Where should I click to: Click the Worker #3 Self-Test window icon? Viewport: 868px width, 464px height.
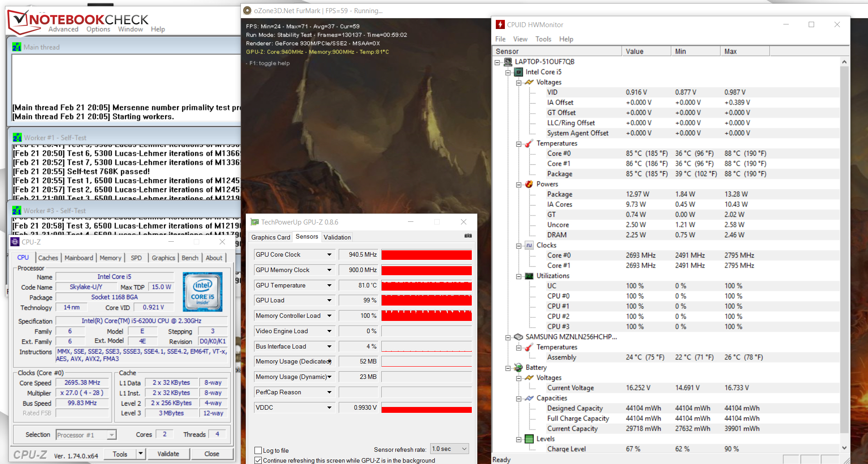[17, 210]
